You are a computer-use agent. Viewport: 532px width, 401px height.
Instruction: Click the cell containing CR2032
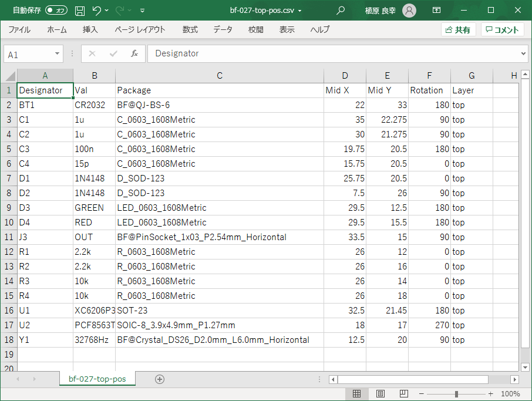point(95,105)
